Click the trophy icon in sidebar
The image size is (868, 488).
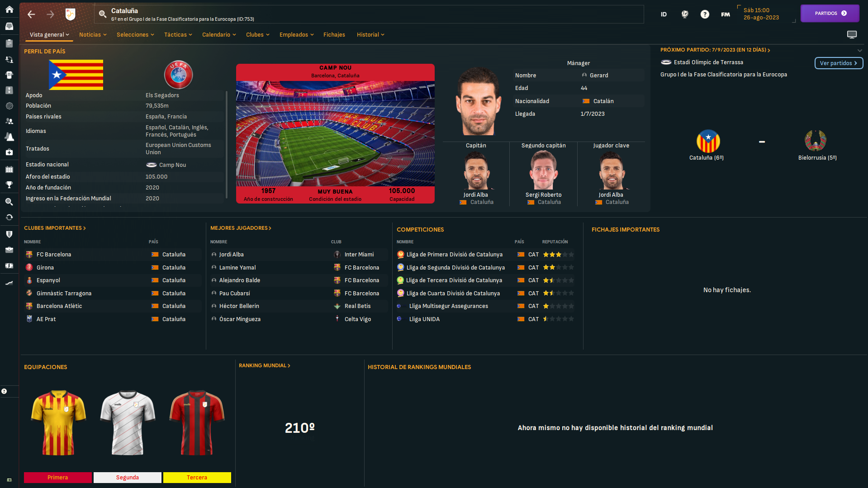point(9,185)
